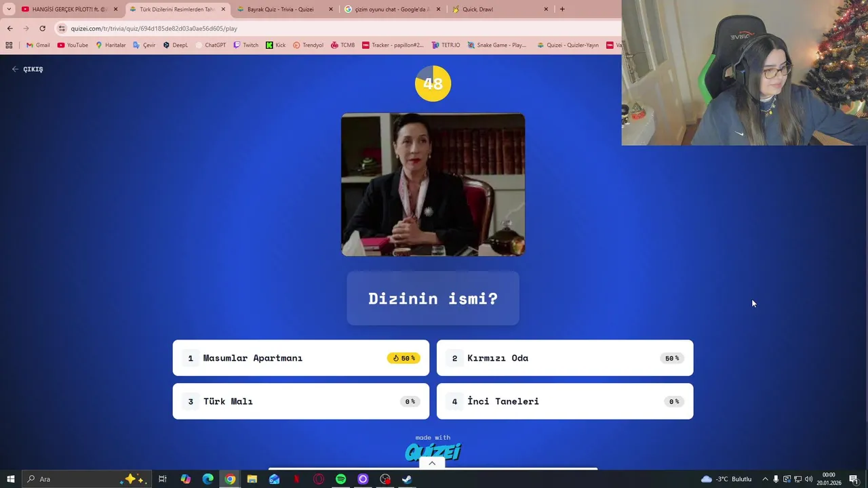The height and width of the screenshot is (488, 868).
Task: Go back to previous page
Action: click(9, 28)
